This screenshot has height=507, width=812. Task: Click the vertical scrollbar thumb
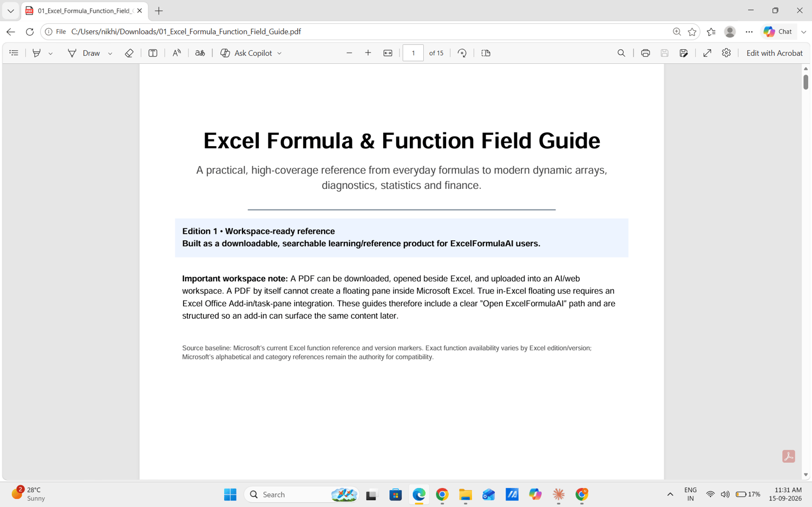(x=806, y=82)
